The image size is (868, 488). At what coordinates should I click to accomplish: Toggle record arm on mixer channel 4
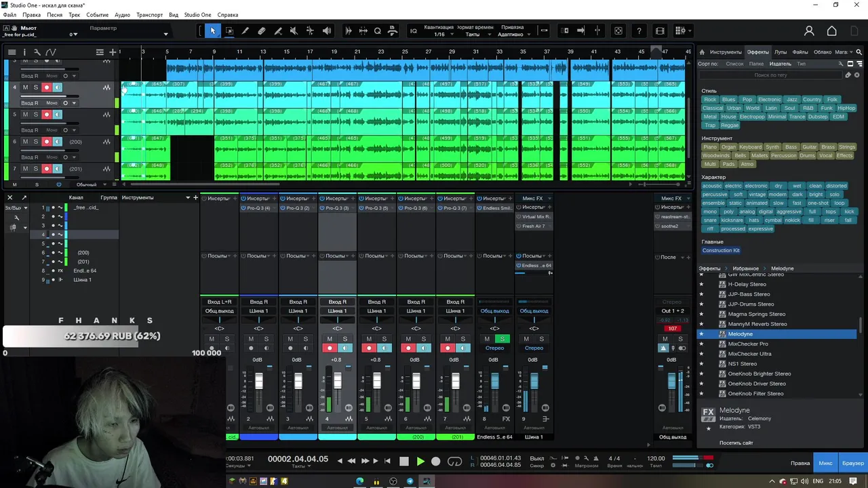coord(330,348)
